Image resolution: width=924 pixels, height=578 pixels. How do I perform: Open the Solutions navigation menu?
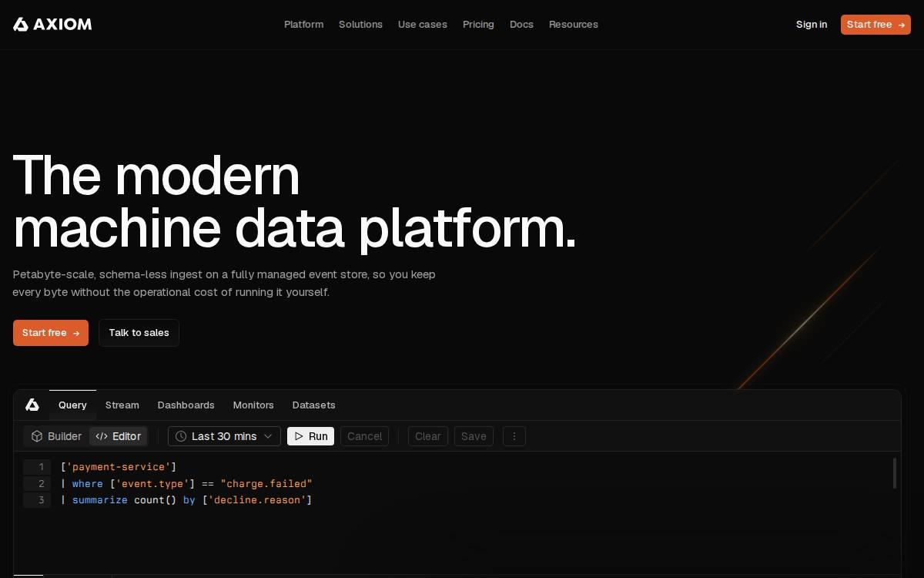point(360,25)
